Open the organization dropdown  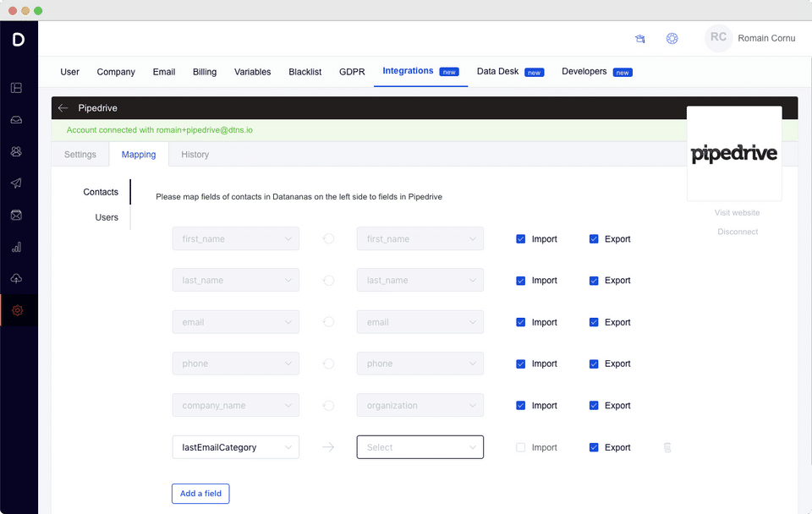point(420,405)
